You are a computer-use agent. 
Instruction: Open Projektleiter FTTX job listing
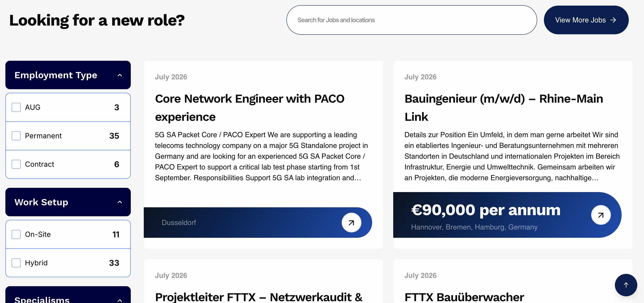pos(258,297)
